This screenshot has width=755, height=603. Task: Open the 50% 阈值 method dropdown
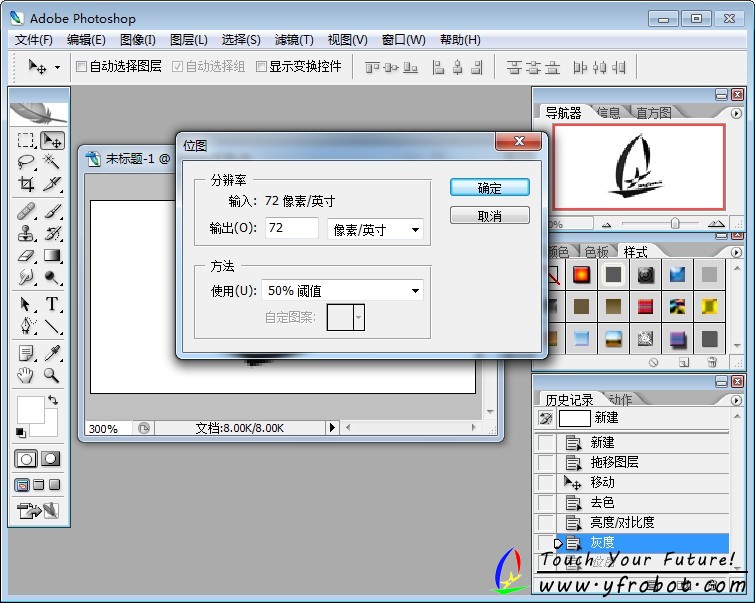coord(342,290)
